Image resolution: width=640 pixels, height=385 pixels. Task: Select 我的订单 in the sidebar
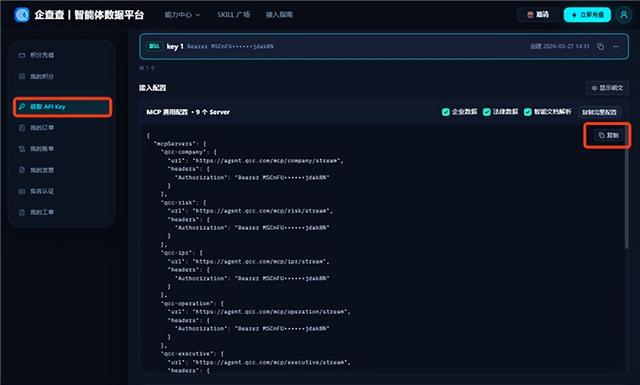point(62,128)
